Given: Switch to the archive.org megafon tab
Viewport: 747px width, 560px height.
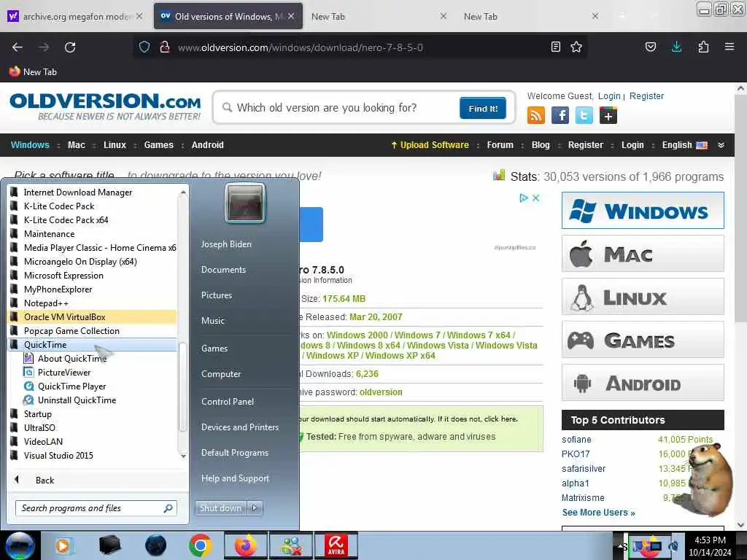Looking at the screenshot, I should pyautogui.click(x=76, y=16).
